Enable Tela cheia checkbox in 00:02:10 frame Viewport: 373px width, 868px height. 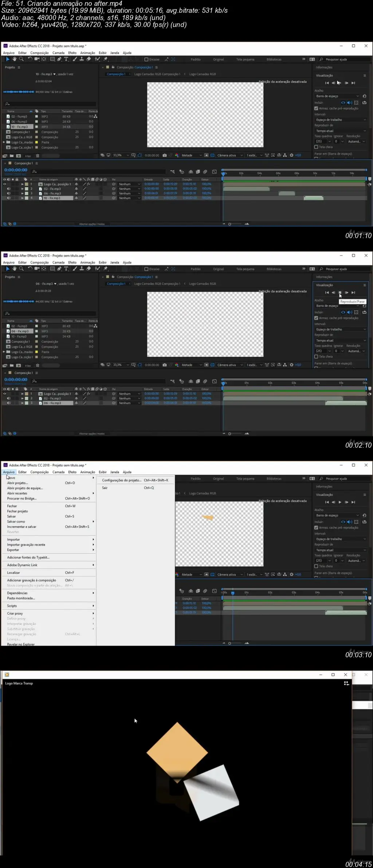(x=316, y=357)
